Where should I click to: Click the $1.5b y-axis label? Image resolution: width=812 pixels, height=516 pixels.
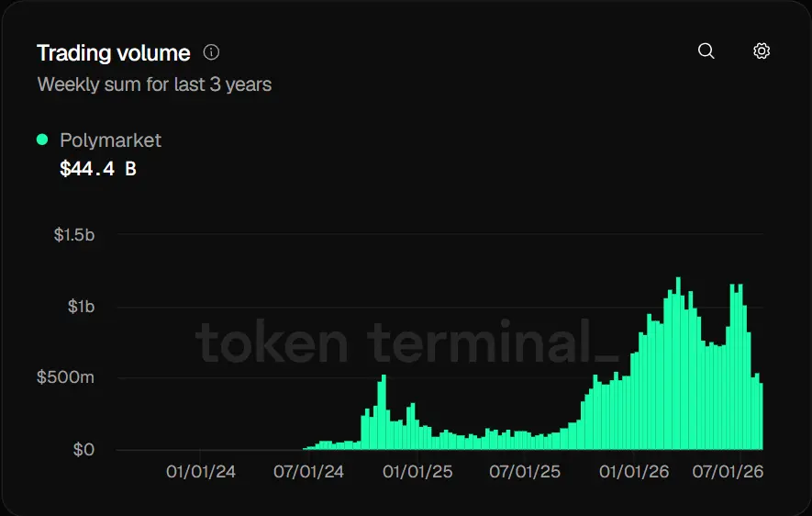[x=74, y=235]
